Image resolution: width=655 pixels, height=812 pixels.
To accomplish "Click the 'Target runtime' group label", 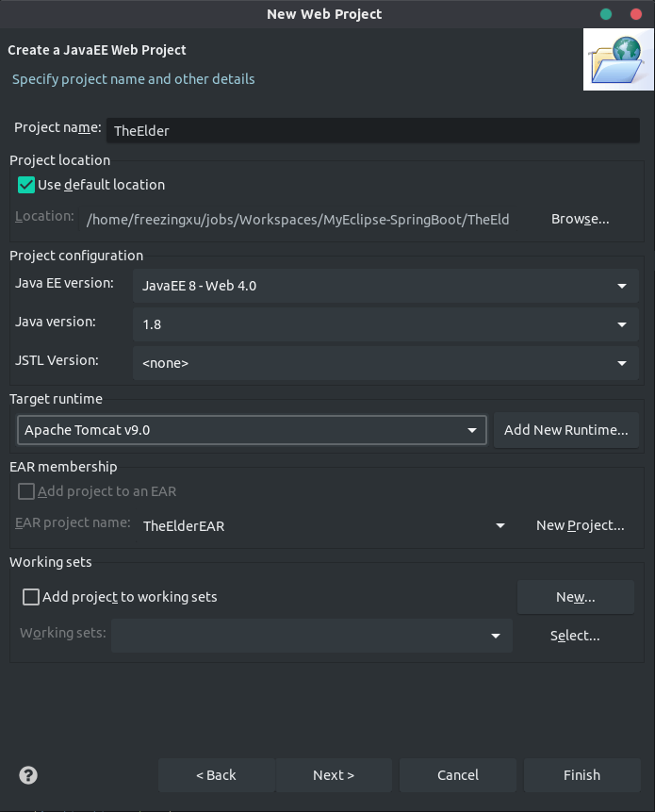I will (x=56, y=399).
